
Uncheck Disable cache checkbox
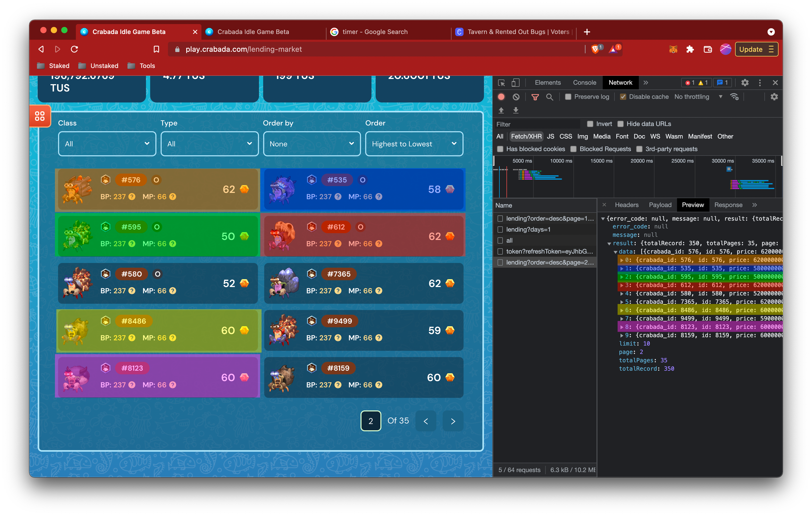623,97
